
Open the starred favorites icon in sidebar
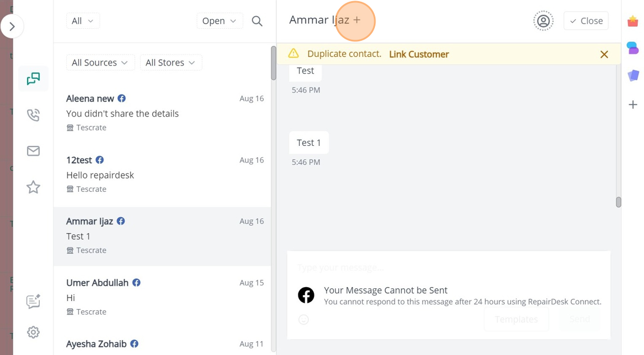tap(33, 187)
